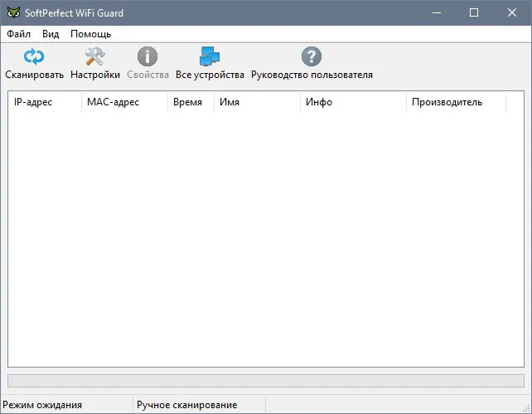Open the Помощь menu
Viewport: 532px width, 414px height.
[x=90, y=34]
